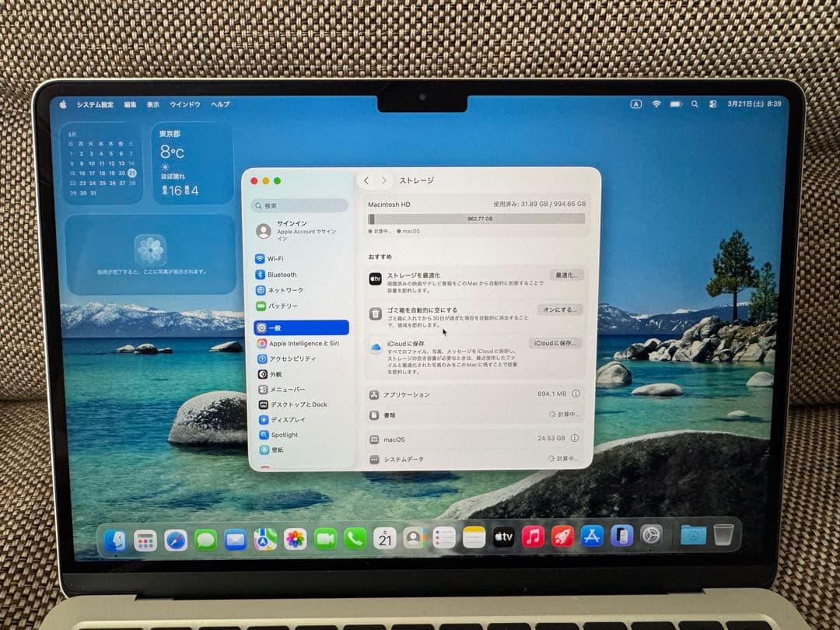This screenshot has width=840, height=630.
Task: Open Messages app in Dock
Action: (x=205, y=540)
